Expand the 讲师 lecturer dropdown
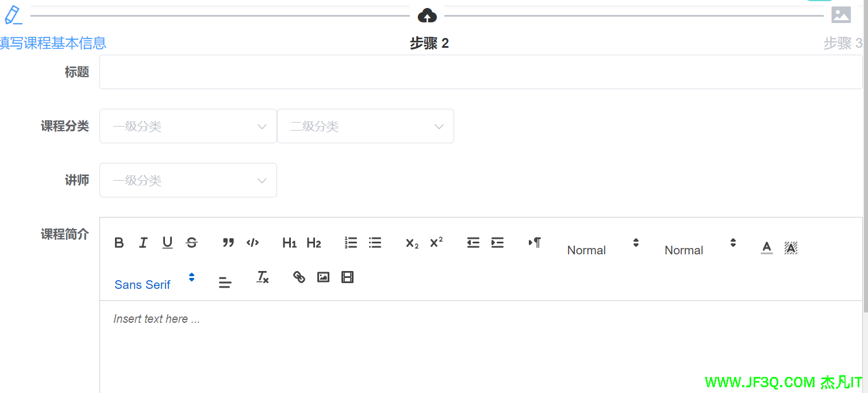This screenshot has width=868, height=393. pos(188,180)
